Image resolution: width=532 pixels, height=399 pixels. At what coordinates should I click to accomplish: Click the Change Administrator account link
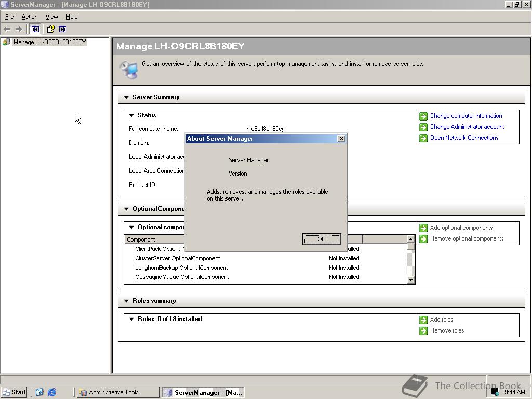(x=467, y=127)
